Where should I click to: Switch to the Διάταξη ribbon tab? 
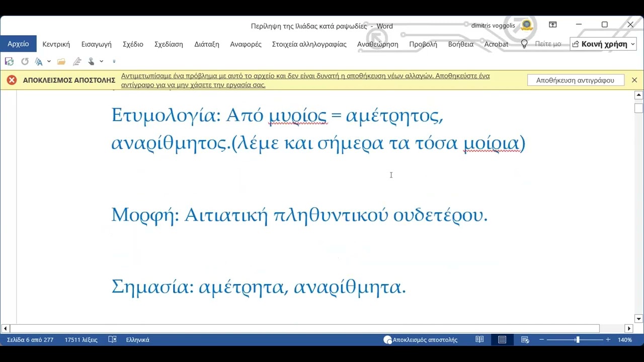[x=207, y=44]
